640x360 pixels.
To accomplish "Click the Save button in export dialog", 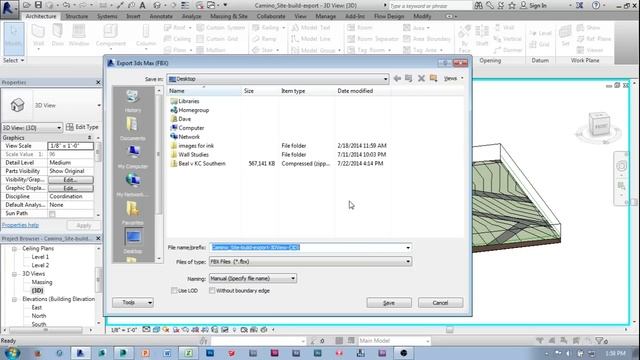I will (389, 303).
